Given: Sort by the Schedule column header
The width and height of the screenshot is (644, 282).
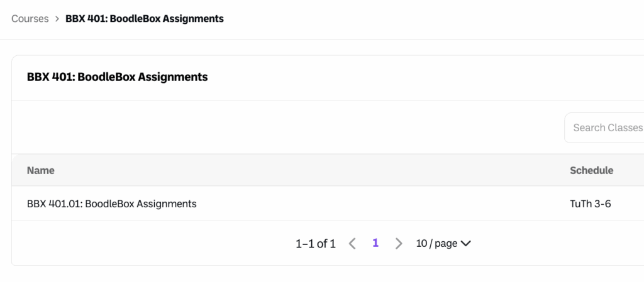Looking at the screenshot, I should [x=591, y=170].
